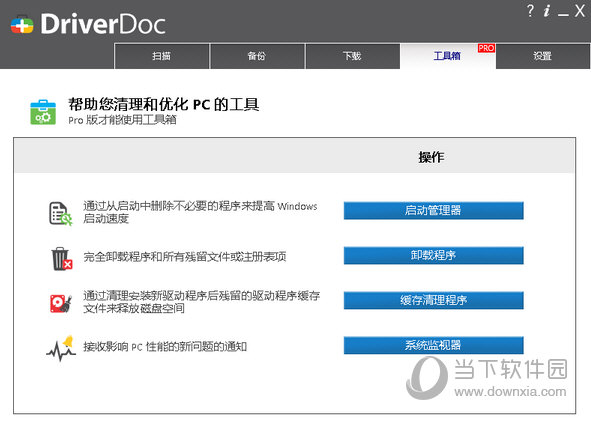Image resolution: width=591 pixels, height=421 pixels.
Task: Open the 设置 (Settings) tab
Action: coord(543,56)
